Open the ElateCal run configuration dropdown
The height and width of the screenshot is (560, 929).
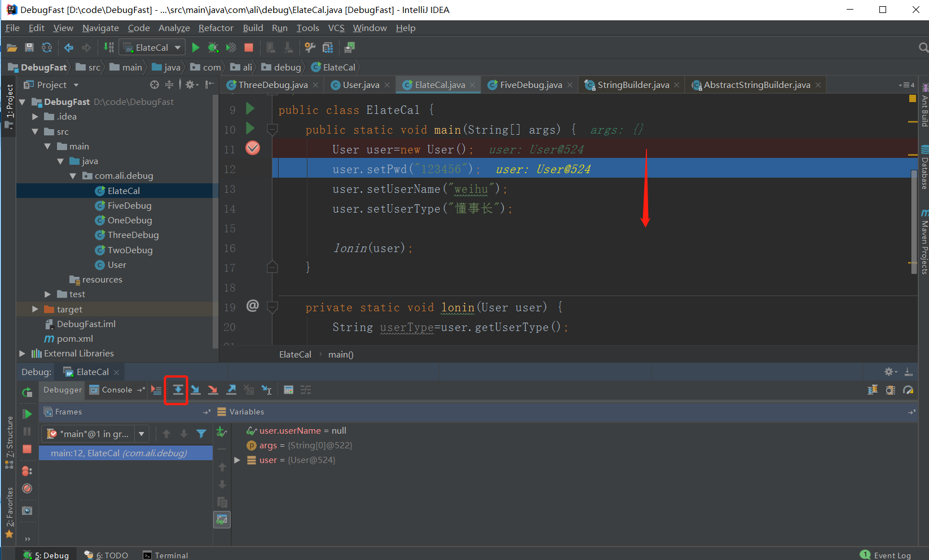tap(153, 48)
